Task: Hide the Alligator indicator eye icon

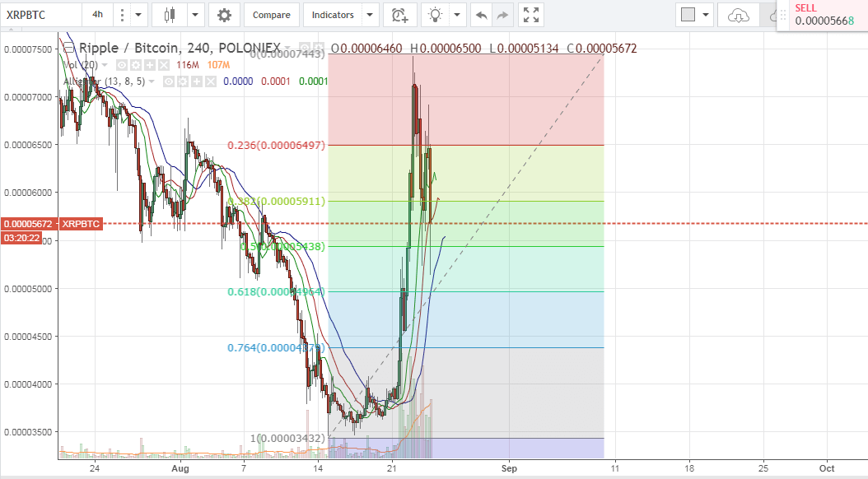Action: pos(168,81)
